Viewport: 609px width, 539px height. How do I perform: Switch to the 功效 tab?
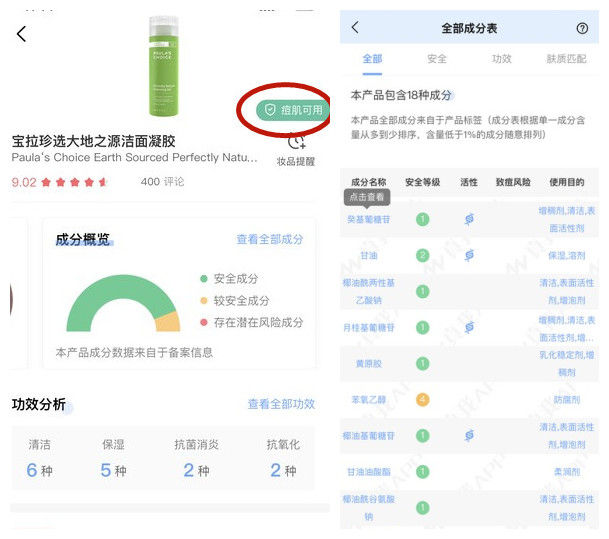(501, 59)
